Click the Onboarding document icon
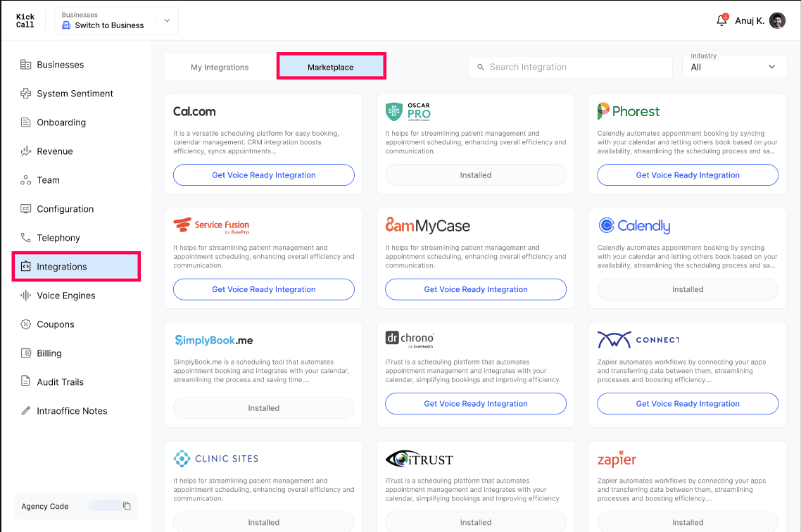This screenshot has height=532, width=801. click(25, 122)
